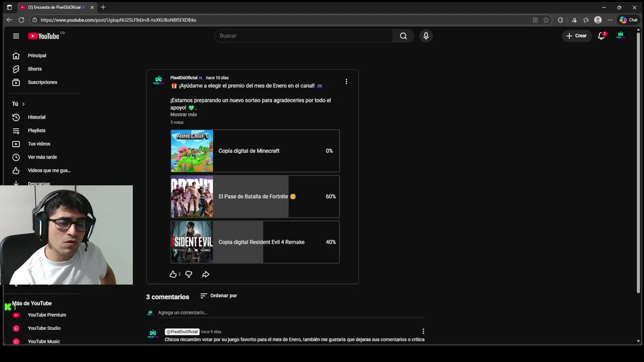Open the post author's channel avatar
The height and width of the screenshot is (362, 644).
pos(158,80)
